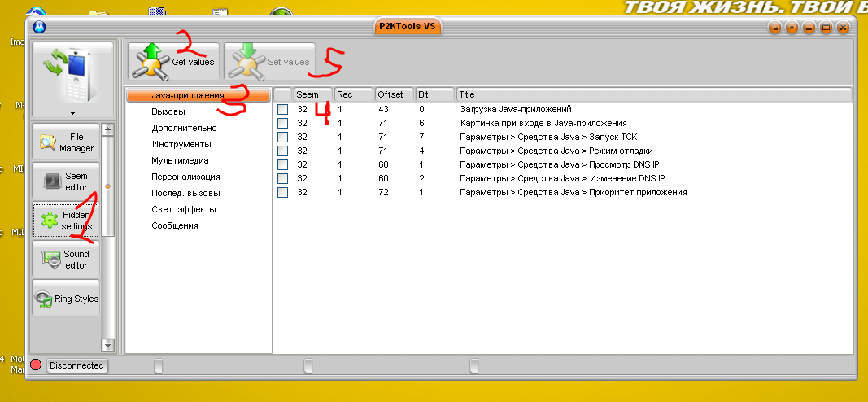Check the Приоритет приложения checkbox

click(x=283, y=192)
